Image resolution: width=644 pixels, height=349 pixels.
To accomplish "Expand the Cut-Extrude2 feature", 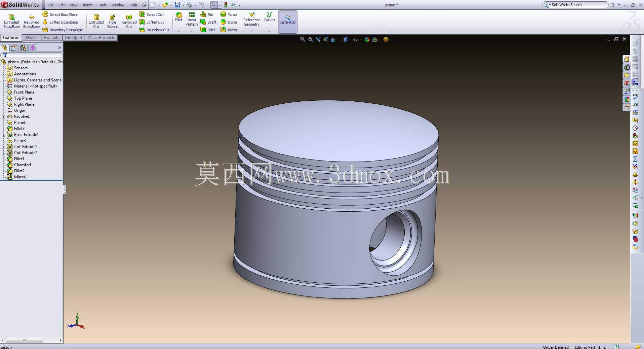I will pos(3,153).
